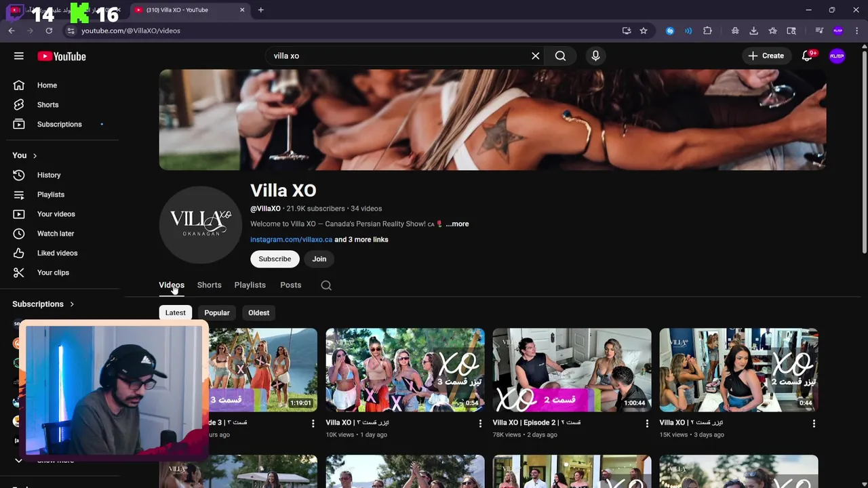Open the Episode 2 video thumbnail (1:00:44)

pyautogui.click(x=572, y=371)
